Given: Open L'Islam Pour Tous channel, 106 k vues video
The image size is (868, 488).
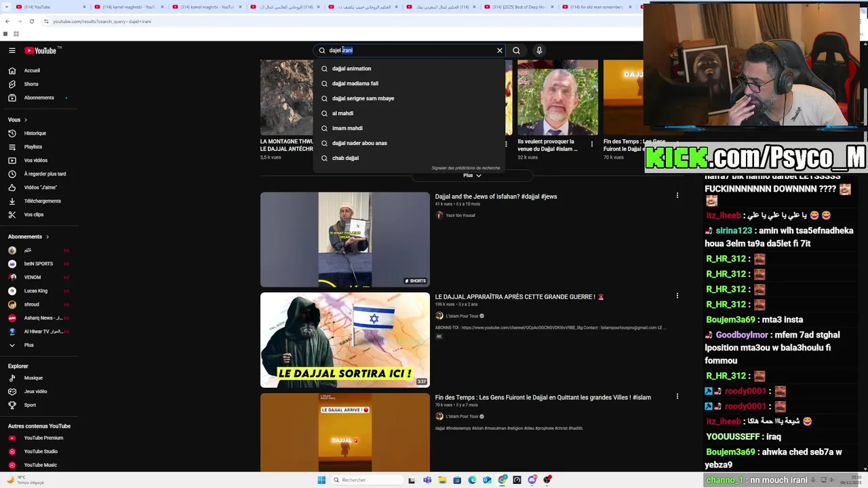Looking at the screenshot, I should [462, 316].
